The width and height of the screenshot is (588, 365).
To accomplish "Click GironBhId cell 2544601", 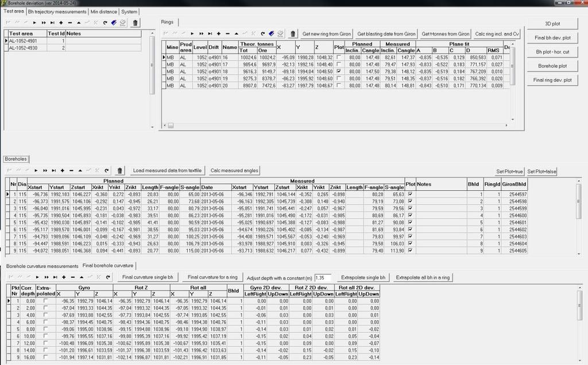I will 514,222.
